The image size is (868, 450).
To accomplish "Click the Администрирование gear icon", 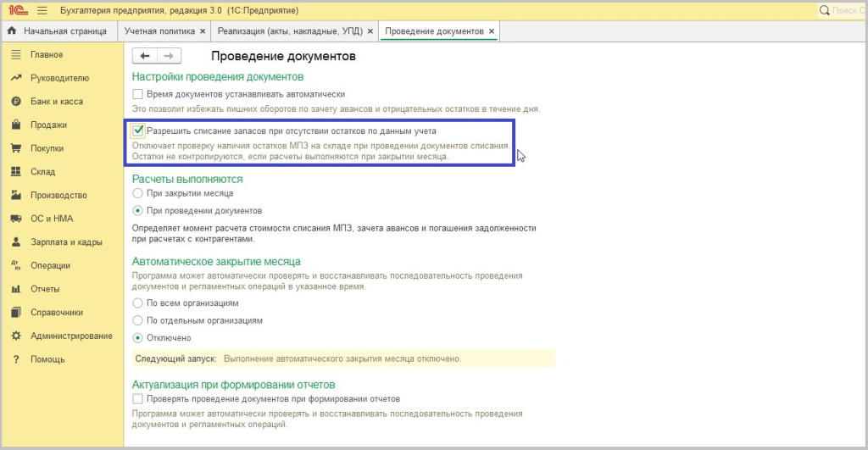I will click(16, 336).
